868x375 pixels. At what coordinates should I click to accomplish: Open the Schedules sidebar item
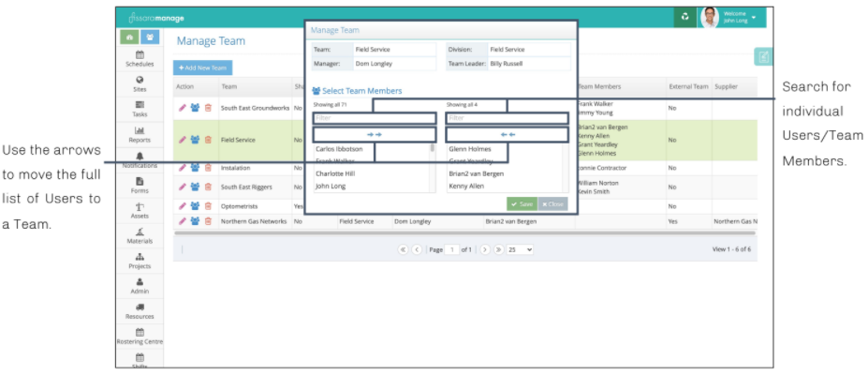pos(140,59)
